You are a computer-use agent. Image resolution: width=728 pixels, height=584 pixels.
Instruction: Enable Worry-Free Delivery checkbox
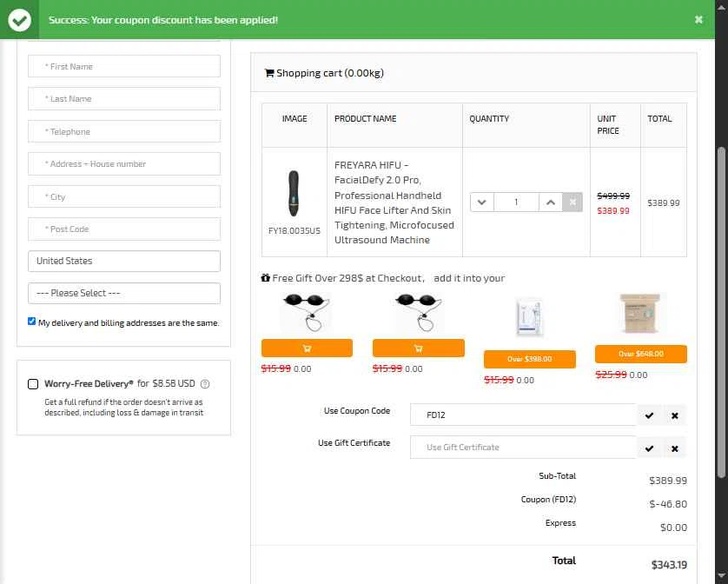coord(33,384)
